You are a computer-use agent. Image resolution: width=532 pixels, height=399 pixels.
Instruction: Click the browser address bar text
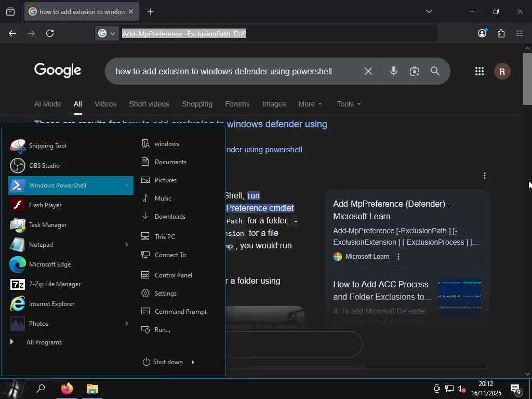pyautogui.click(x=184, y=34)
